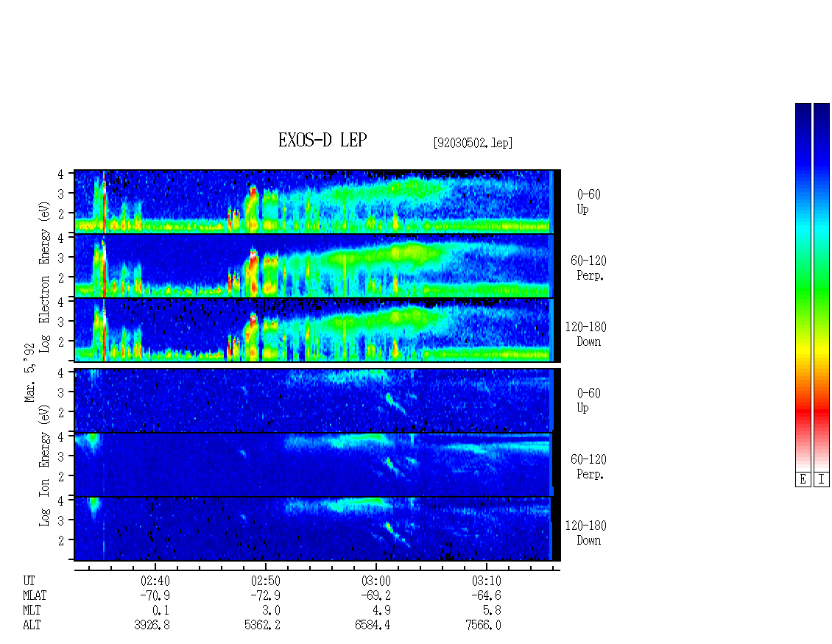Click the ion color bar labeled I
The image size is (832, 644).
pos(822,287)
